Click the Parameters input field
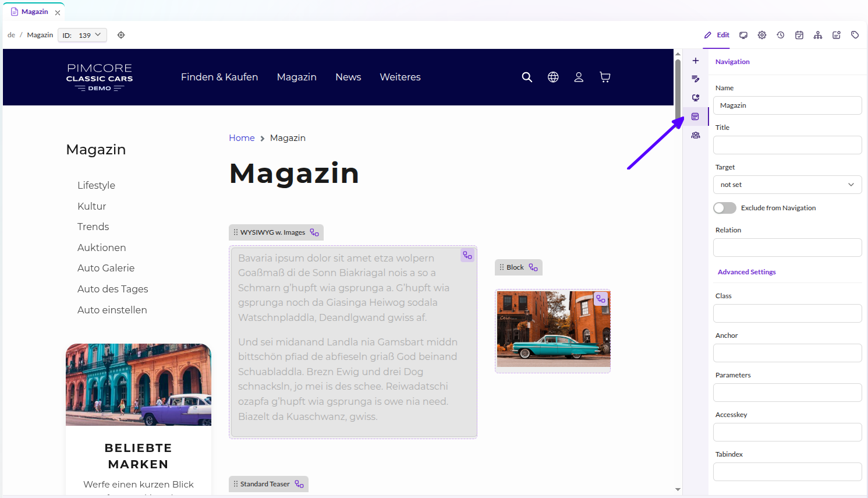Image resolution: width=868 pixels, height=498 pixels. (x=787, y=393)
